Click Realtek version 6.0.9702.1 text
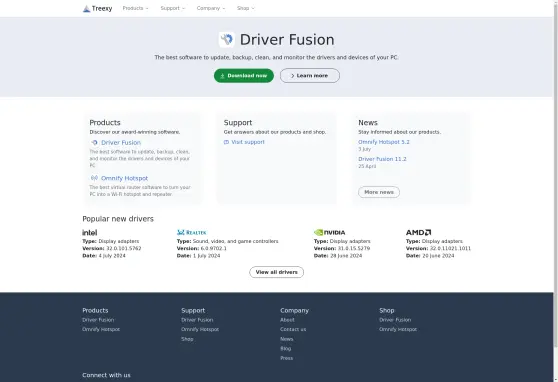The height and width of the screenshot is (382, 558). [202, 248]
